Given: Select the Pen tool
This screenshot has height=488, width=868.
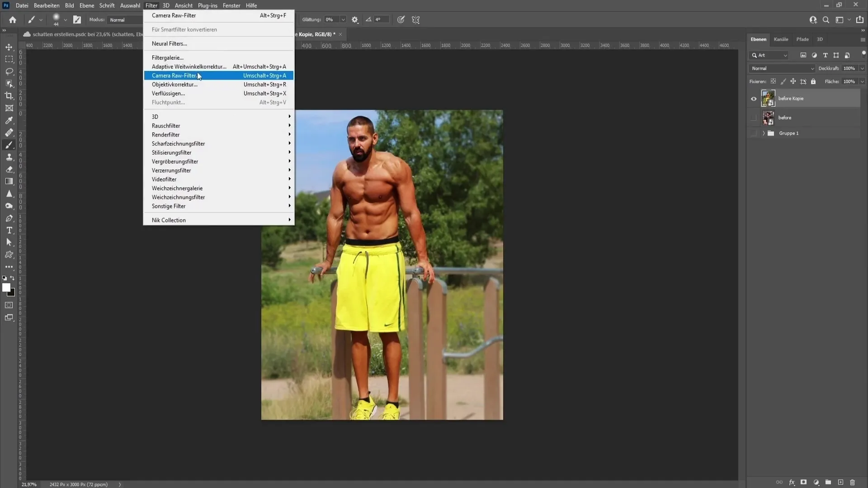Looking at the screenshot, I should pos(9,218).
